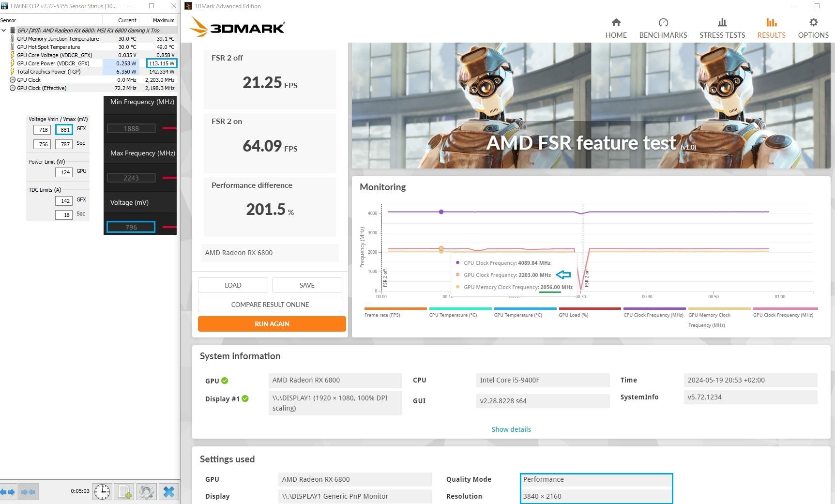Toggle GPU Memory Clock Frequency chart series
835x504 pixels.
719,318
